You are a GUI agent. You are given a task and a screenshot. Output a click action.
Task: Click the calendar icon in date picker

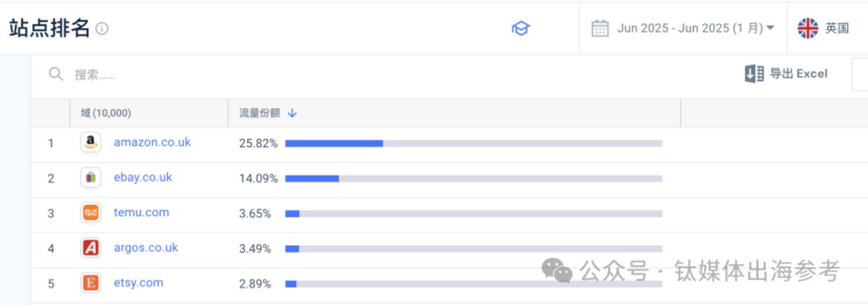pos(600,29)
